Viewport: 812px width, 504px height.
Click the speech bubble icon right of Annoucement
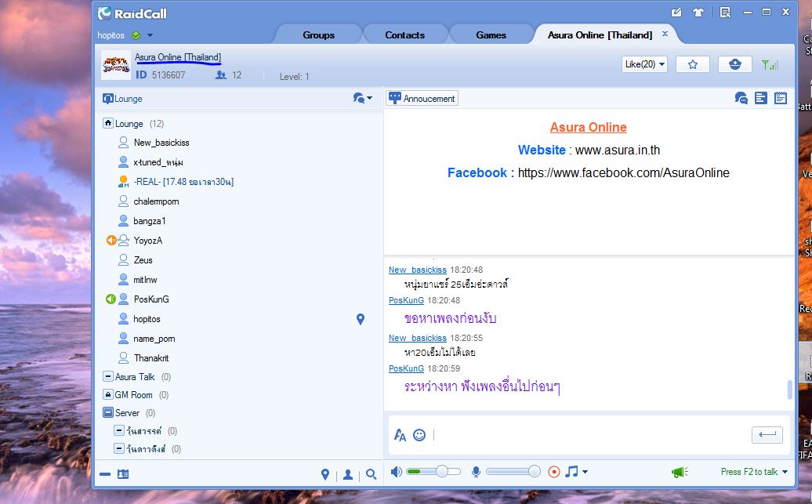pyautogui.click(x=741, y=98)
